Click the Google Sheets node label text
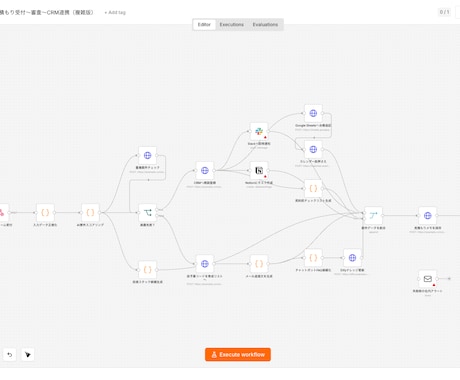 pyautogui.click(x=313, y=126)
